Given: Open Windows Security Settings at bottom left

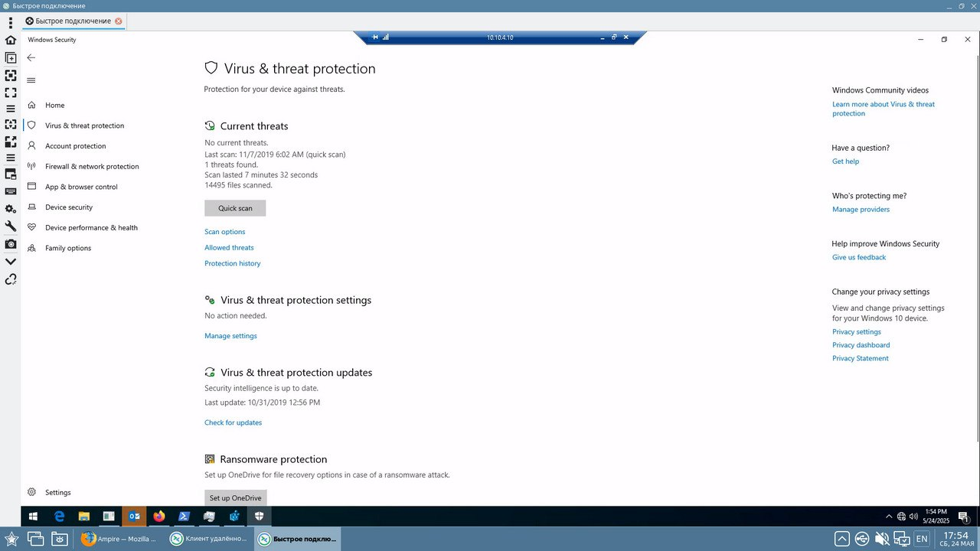Looking at the screenshot, I should (57, 492).
